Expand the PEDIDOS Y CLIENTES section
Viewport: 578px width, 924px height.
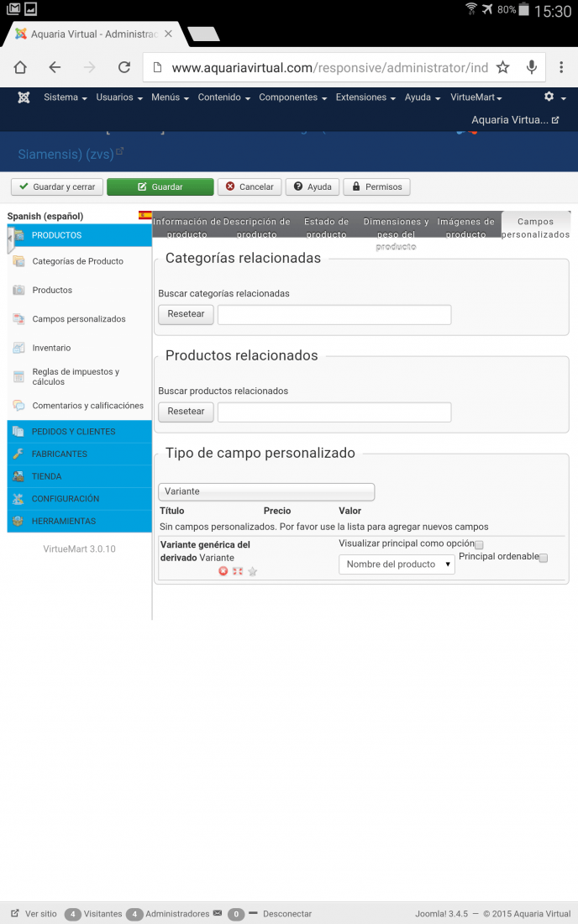[80, 432]
